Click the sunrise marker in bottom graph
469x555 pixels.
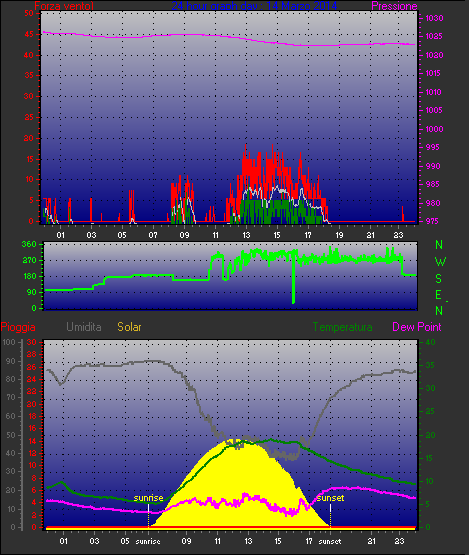point(148,498)
